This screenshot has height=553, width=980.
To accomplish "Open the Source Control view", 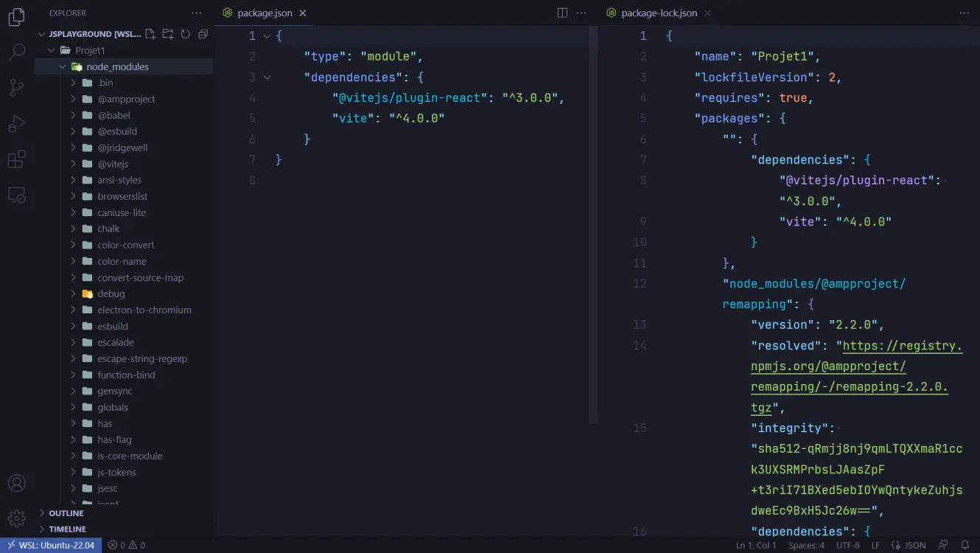I will [x=16, y=88].
